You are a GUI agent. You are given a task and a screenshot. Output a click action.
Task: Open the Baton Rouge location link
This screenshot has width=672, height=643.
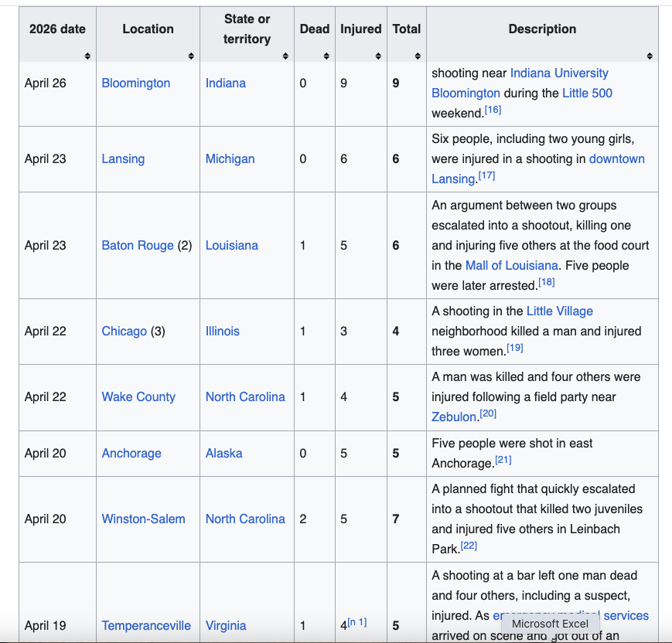pyautogui.click(x=138, y=246)
